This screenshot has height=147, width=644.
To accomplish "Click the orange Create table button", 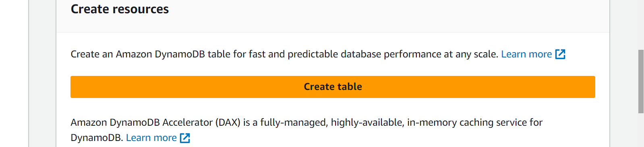I will coord(333,87).
